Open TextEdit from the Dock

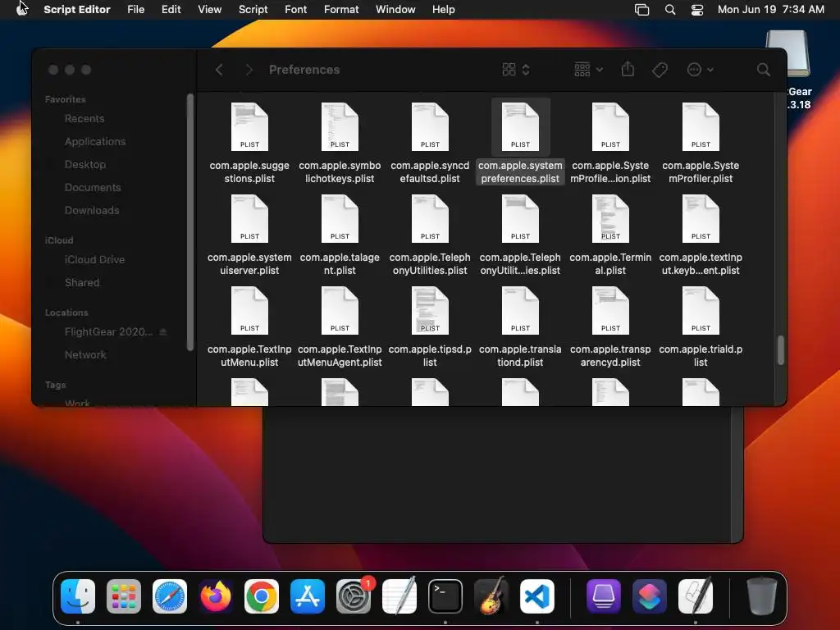click(399, 596)
